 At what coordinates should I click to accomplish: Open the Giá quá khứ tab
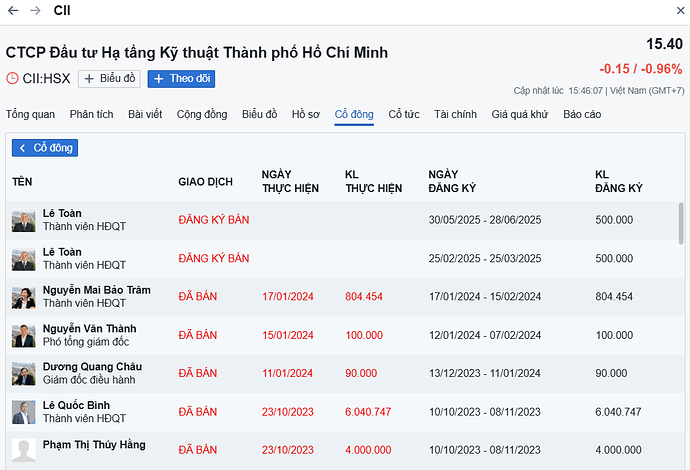click(520, 114)
